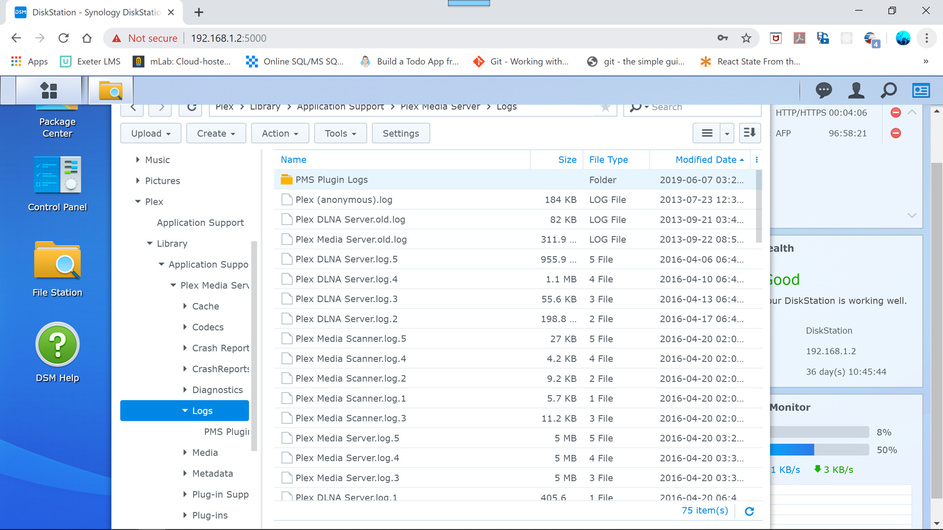Click Plex Media Server in breadcrumb
The image size is (943, 530).
(440, 108)
